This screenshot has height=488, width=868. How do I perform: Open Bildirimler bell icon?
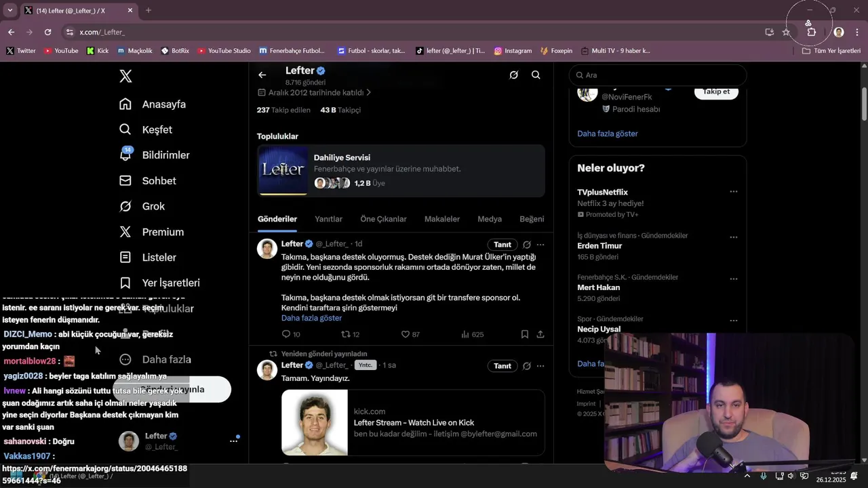coord(125,155)
